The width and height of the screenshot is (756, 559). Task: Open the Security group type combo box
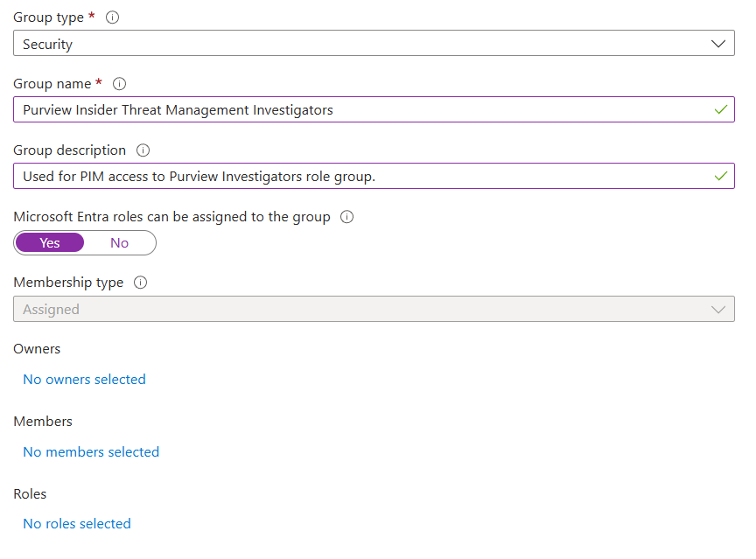point(350,44)
